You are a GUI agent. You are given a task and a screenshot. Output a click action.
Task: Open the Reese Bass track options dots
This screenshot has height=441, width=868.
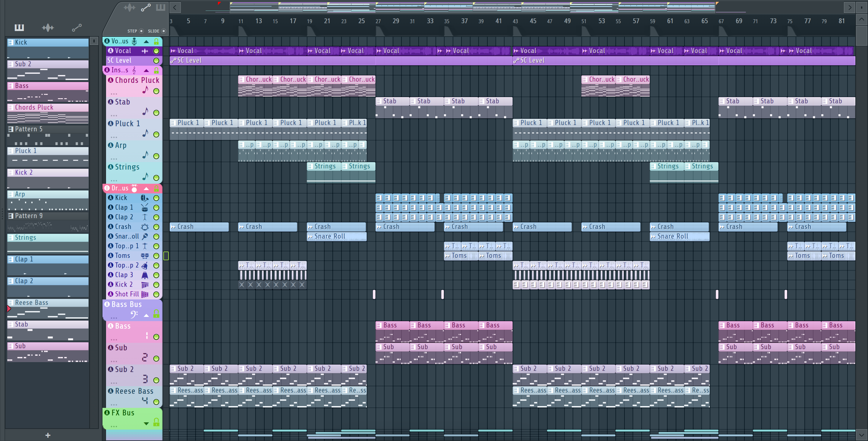[x=114, y=404]
